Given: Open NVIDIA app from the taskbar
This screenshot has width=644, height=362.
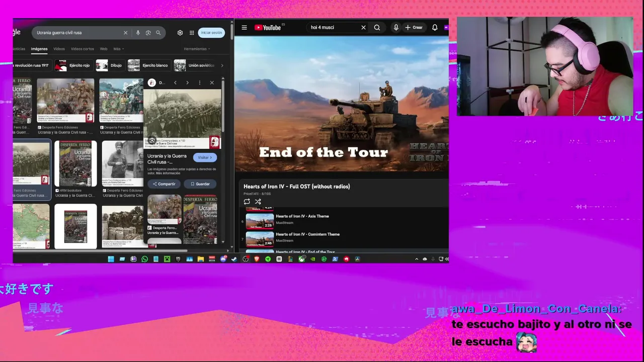Looking at the screenshot, I should [x=313, y=259].
